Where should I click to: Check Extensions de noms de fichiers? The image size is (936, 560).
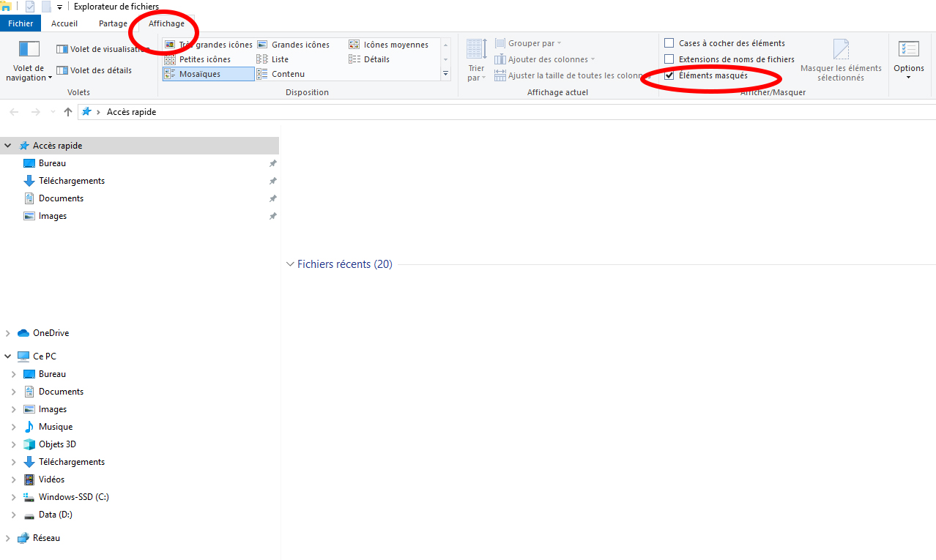point(669,59)
